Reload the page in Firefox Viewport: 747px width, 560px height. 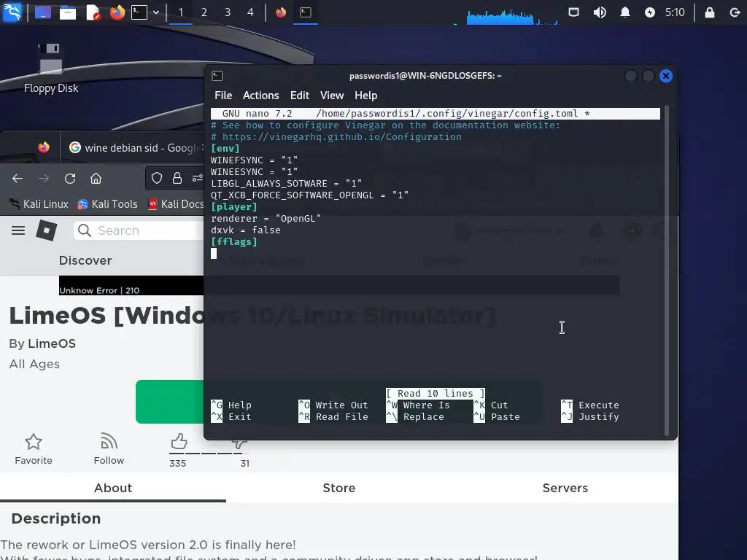tap(70, 179)
